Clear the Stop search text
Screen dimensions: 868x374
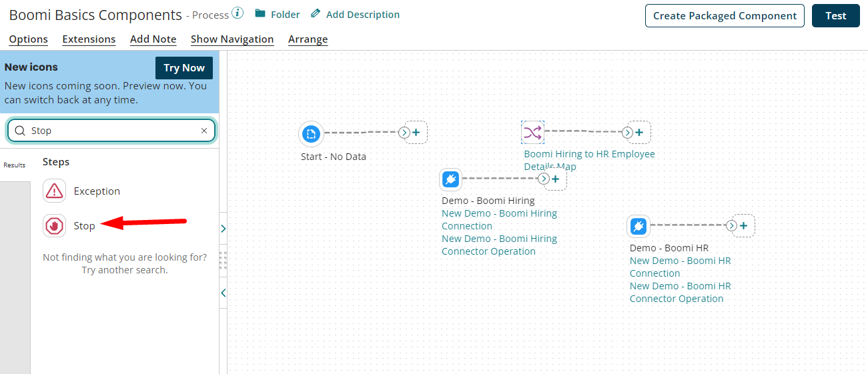pyautogui.click(x=204, y=131)
